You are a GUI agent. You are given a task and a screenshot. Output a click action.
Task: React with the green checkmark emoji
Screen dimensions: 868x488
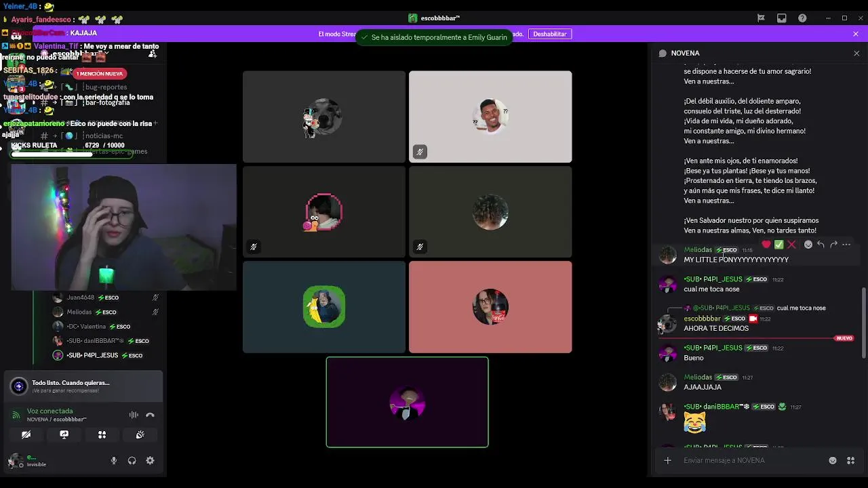click(x=779, y=245)
